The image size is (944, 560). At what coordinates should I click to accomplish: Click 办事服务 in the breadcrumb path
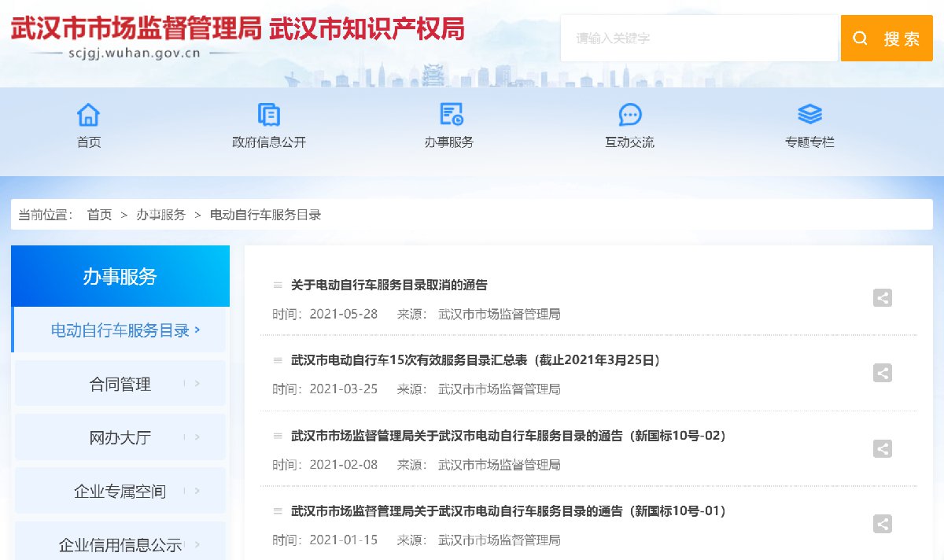point(160,215)
